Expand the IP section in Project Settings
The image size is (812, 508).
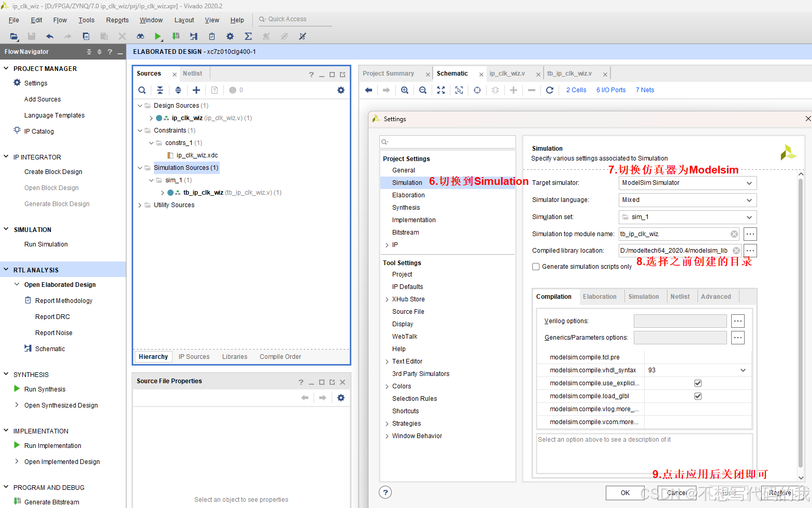(387, 245)
